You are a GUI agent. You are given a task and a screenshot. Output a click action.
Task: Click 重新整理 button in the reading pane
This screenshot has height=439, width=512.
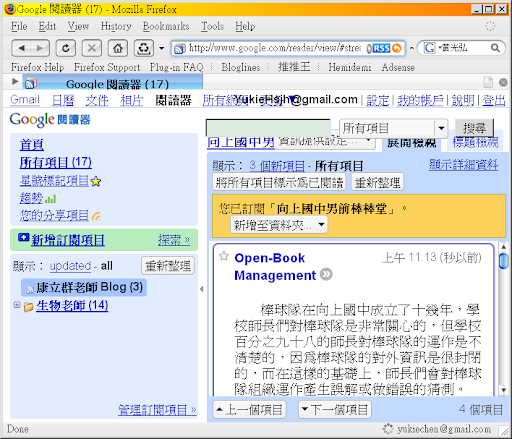click(377, 182)
